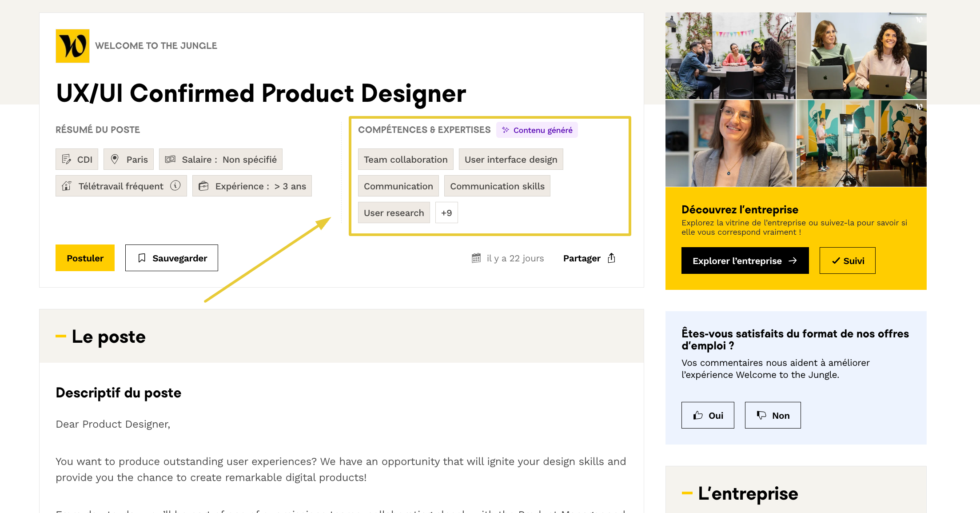Click the Descriptif du poste heading

pyautogui.click(x=119, y=393)
